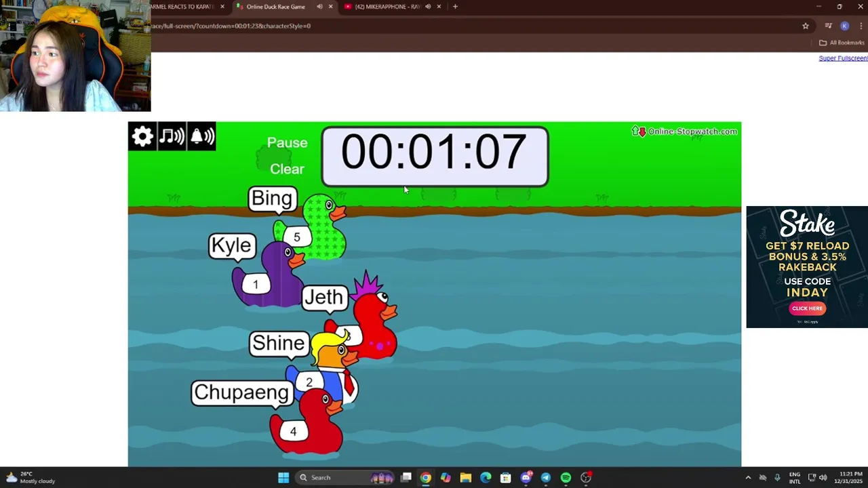This screenshot has height=488, width=868.
Task: Click the Stake ad's Click Here button
Action: (x=807, y=308)
